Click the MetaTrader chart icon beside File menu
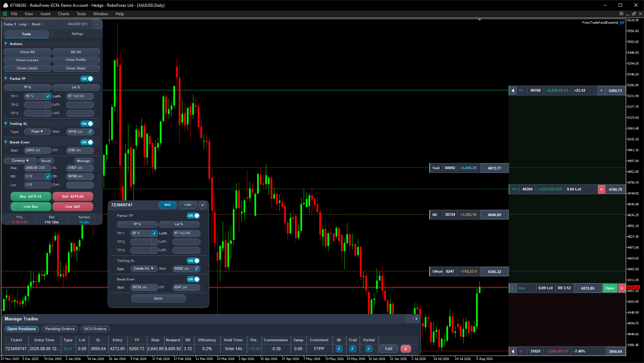 [x=5, y=14]
